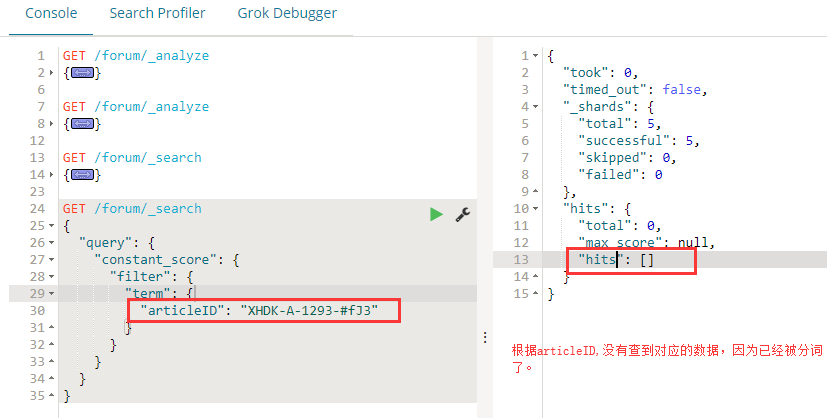Screen dimensions: 827x418
Task: Click the "filter" key in editor
Action: click(x=140, y=277)
